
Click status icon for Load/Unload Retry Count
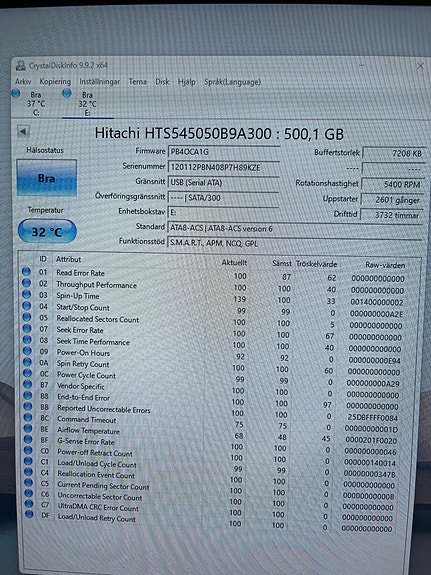click(x=29, y=514)
